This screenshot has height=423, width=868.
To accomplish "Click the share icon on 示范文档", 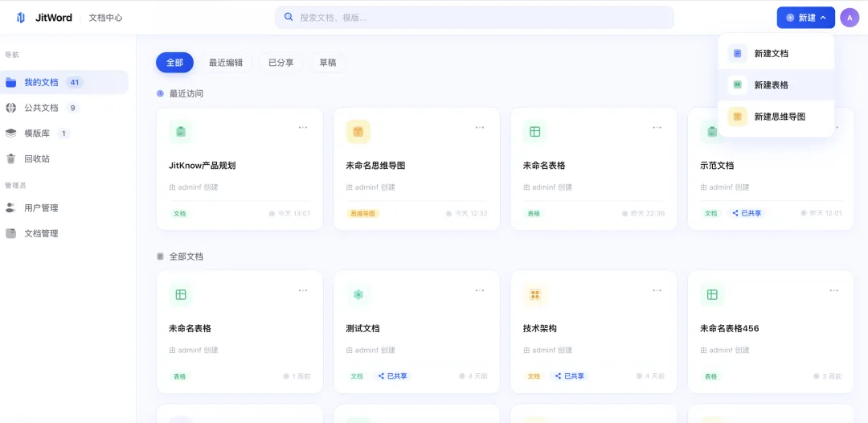I will coord(735,213).
